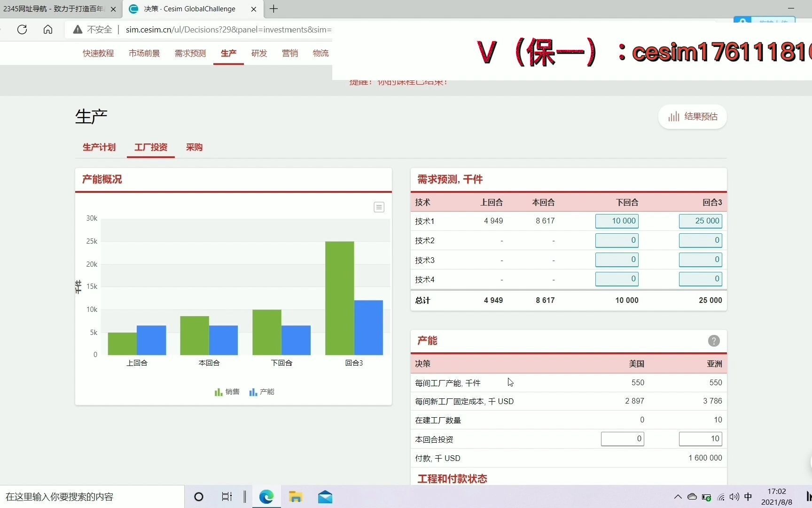This screenshot has width=812, height=508.
Task: Click the 回合3 green sales bar
Action: pos(339,298)
